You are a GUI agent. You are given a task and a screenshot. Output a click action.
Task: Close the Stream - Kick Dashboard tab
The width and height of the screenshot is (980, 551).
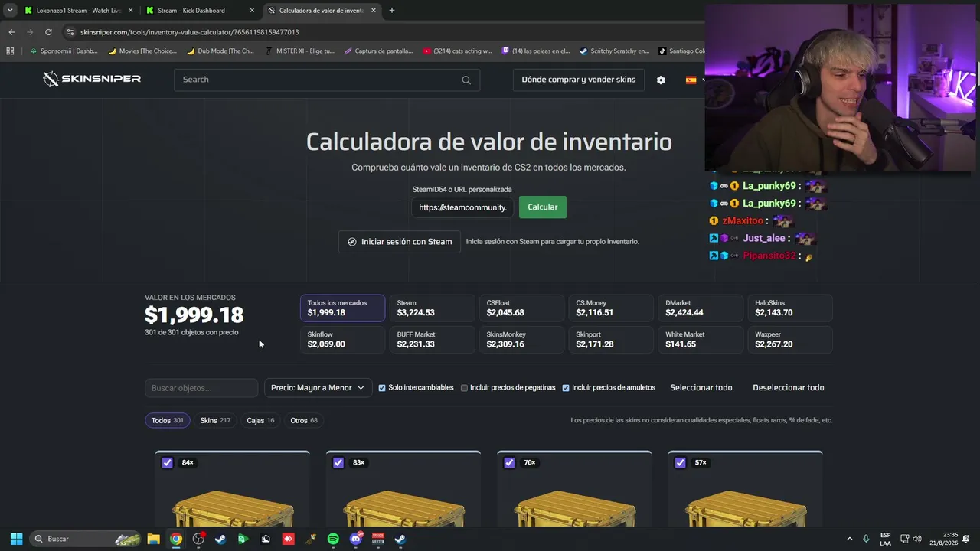[x=252, y=11]
